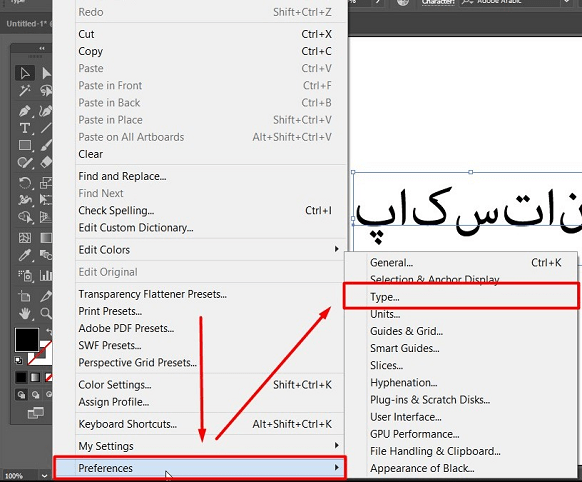
Task: Select the Hand tool
Action: click(25, 314)
